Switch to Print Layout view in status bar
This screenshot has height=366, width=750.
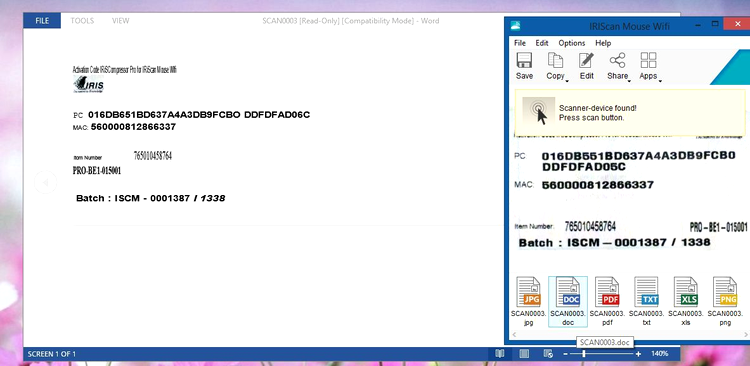click(x=524, y=354)
